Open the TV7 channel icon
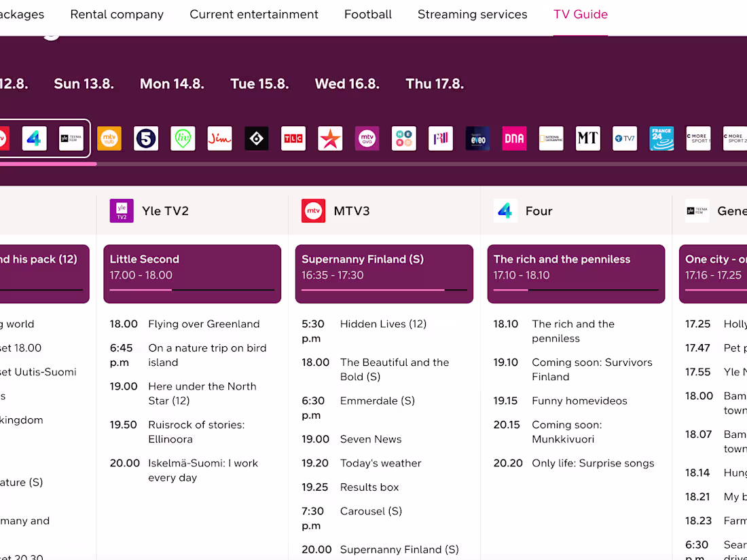The width and height of the screenshot is (747, 560). pos(625,138)
